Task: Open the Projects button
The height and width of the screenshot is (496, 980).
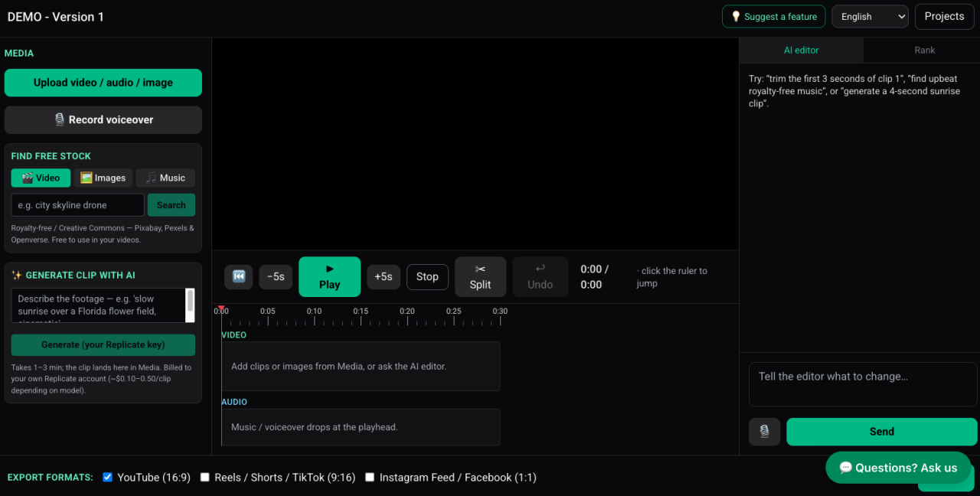Action: coord(944,16)
